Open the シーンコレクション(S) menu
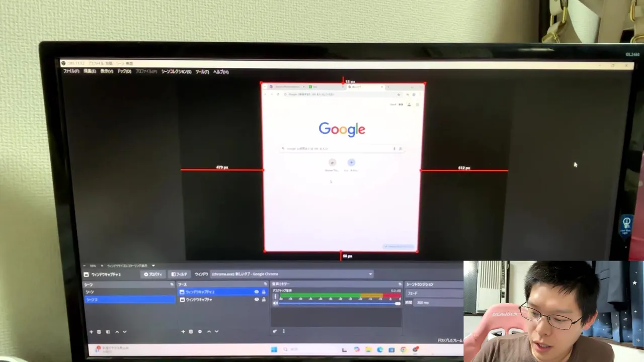This screenshot has height=362, width=644. 176,72
